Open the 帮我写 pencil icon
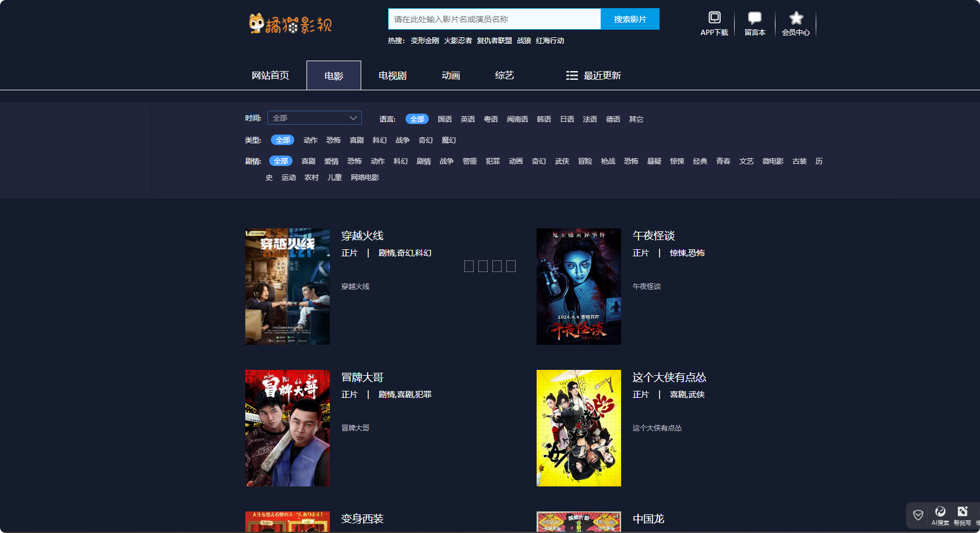 click(x=963, y=511)
